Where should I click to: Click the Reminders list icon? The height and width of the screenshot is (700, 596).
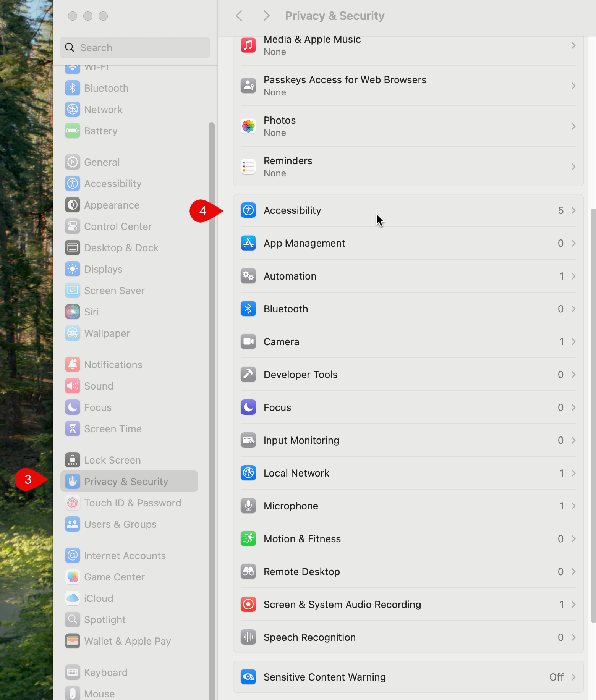tap(248, 167)
